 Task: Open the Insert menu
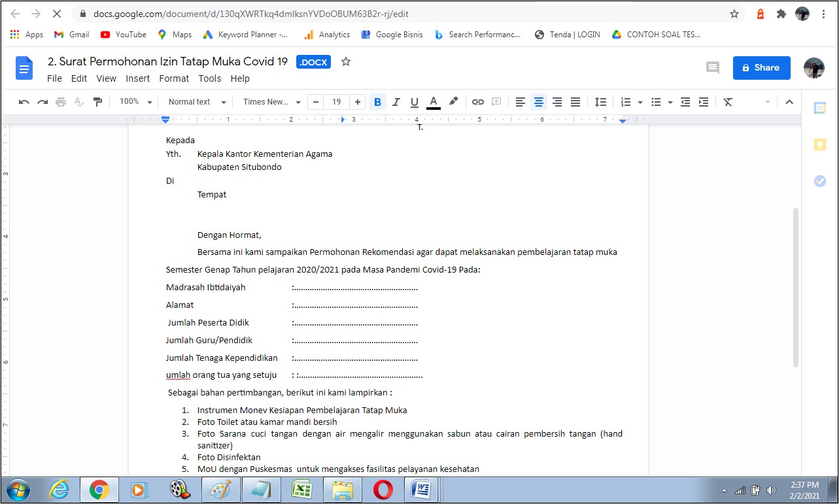point(138,78)
